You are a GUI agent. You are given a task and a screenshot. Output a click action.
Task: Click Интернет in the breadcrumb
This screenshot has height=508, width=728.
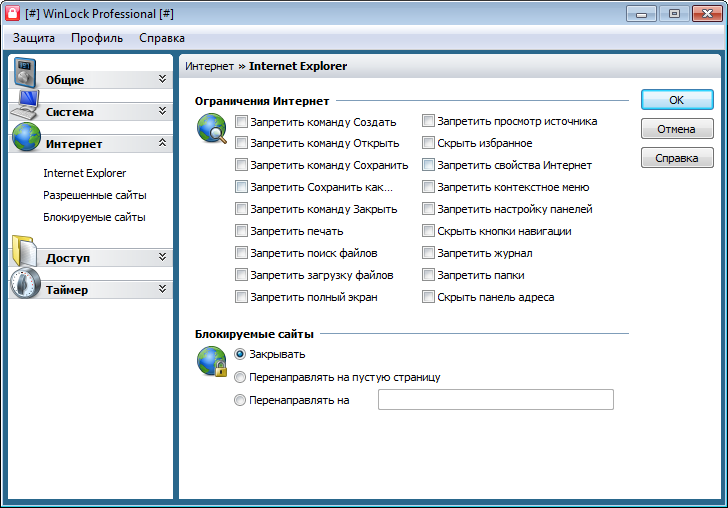coord(209,66)
